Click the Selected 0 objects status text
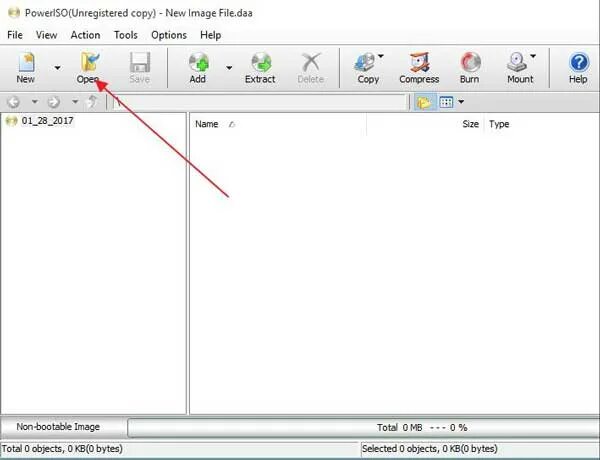Screen dimensions: 600x460 click(x=430, y=449)
